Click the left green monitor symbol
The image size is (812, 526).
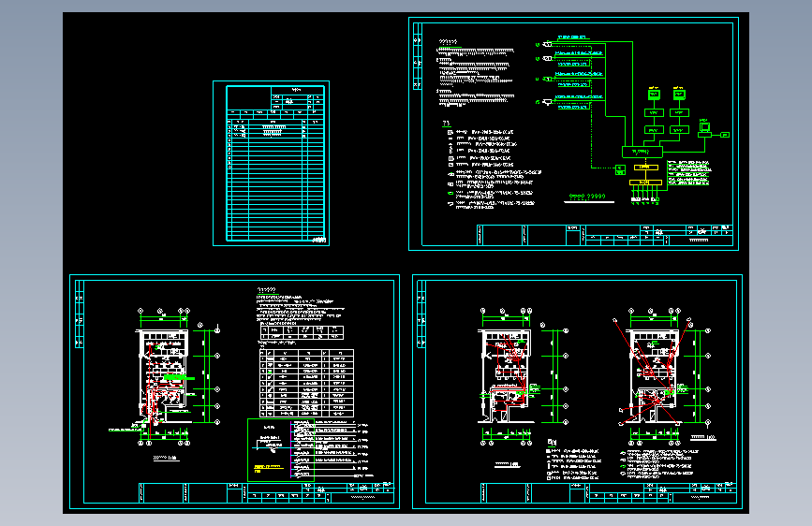[654, 95]
